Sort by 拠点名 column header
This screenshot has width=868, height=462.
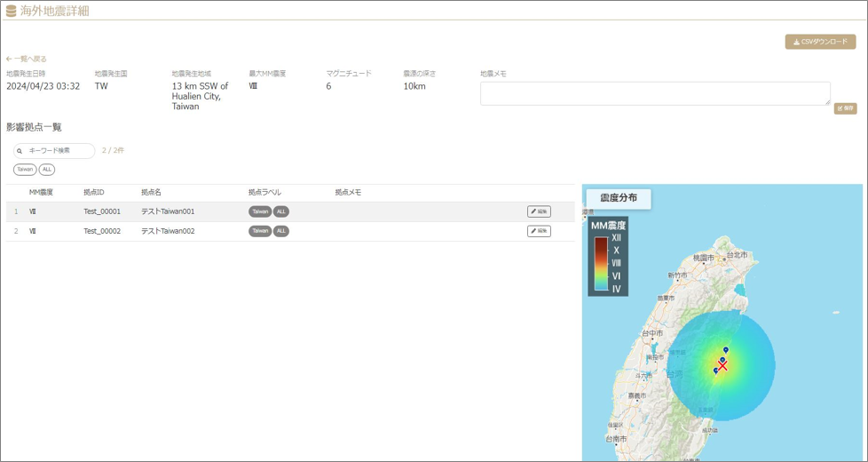coord(151,192)
